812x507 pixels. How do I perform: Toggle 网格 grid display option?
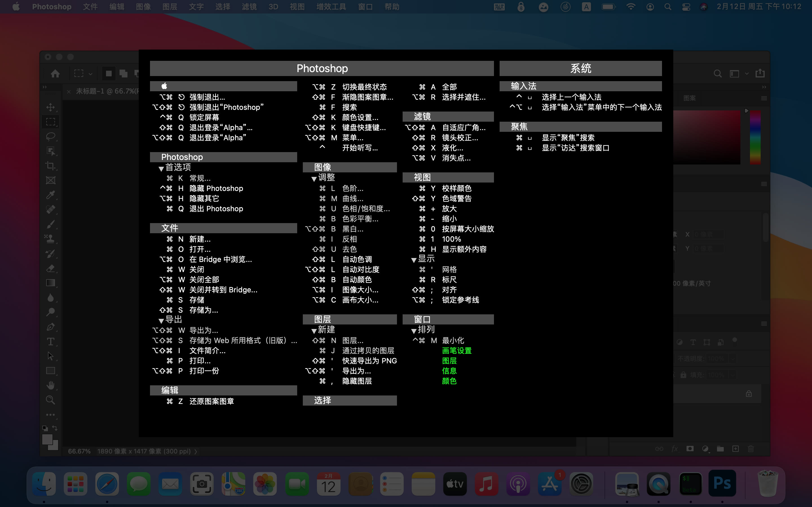pos(449,269)
